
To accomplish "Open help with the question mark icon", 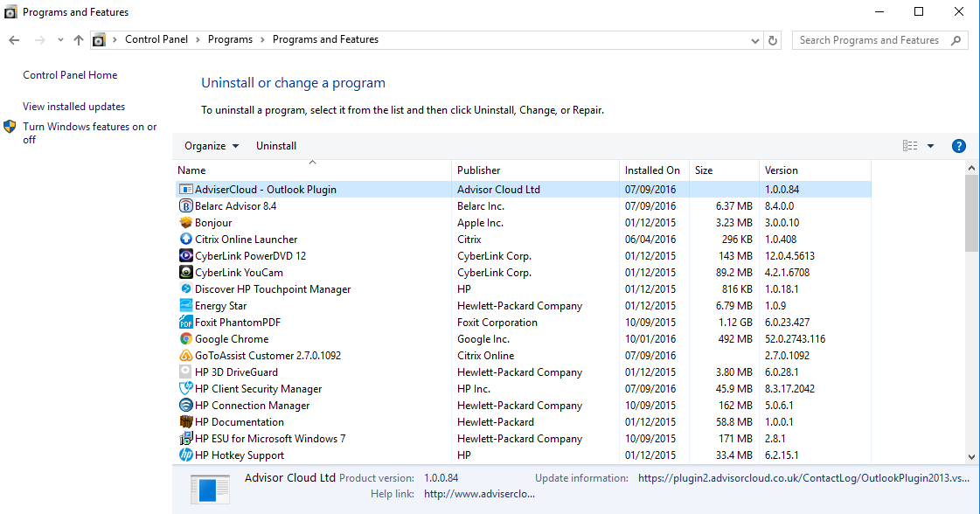I will (x=958, y=146).
